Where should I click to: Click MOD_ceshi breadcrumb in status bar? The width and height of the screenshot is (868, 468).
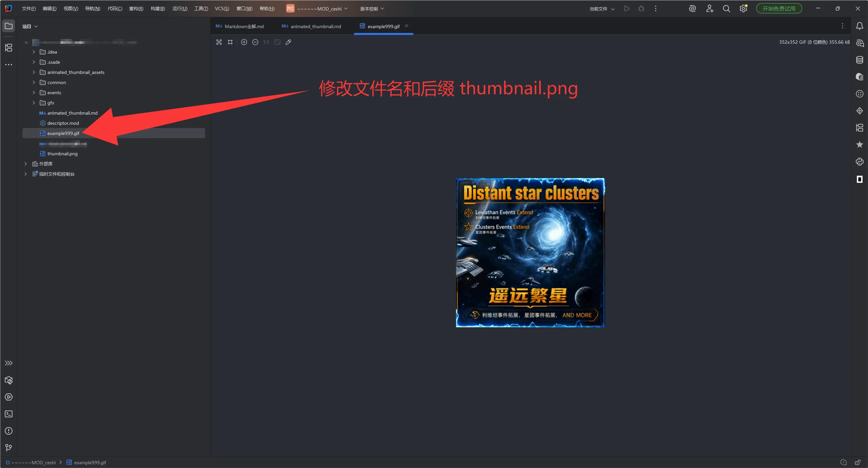click(x=31, y=463)
